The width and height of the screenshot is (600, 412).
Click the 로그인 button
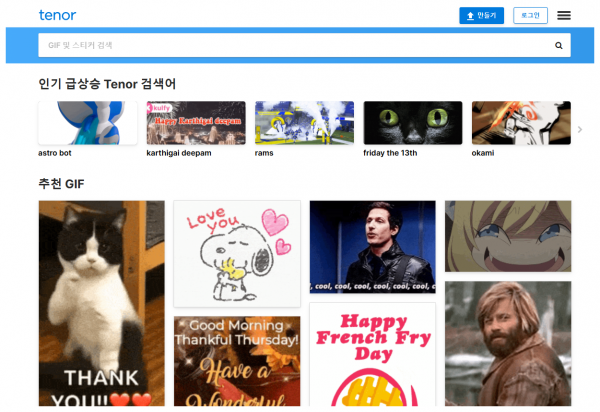click(x=530, y=16)
